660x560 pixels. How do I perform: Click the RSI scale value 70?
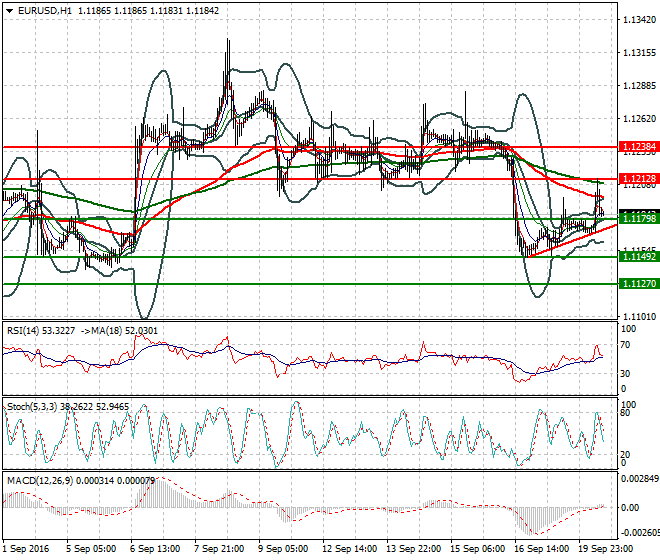625,345
